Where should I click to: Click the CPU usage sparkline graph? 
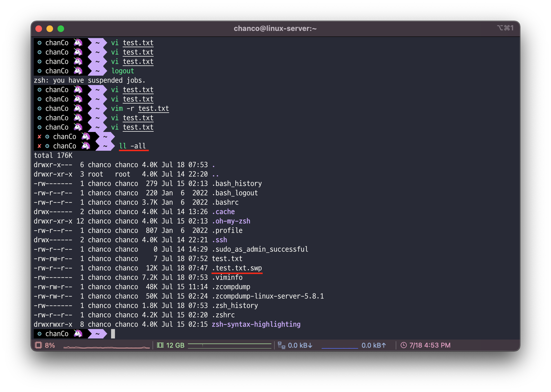coord(106,347)
